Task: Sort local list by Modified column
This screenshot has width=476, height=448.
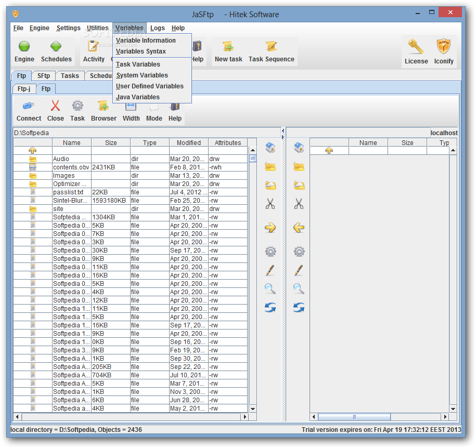Action: pyautogui.click(x=188, y=142)
